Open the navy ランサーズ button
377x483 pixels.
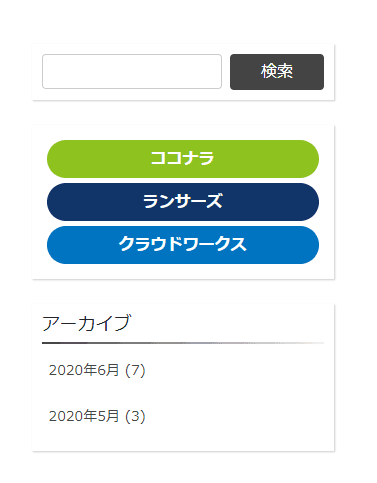point(183,202)
